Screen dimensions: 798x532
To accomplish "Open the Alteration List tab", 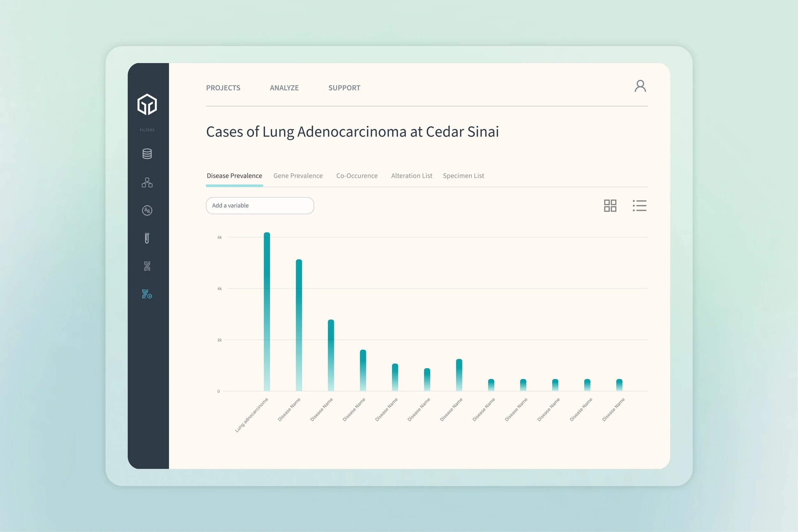I will (x=411, y=176).
